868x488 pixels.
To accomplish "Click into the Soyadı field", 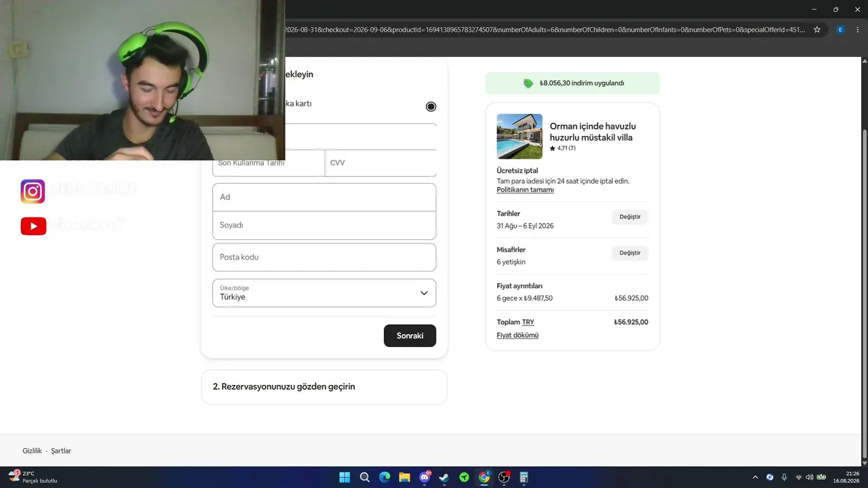I will [324, 225].
